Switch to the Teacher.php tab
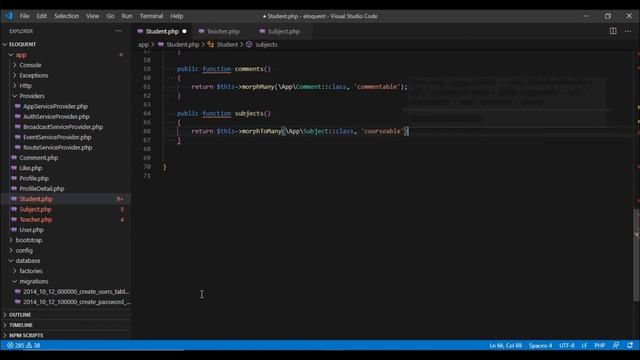 tap(223, 31)
